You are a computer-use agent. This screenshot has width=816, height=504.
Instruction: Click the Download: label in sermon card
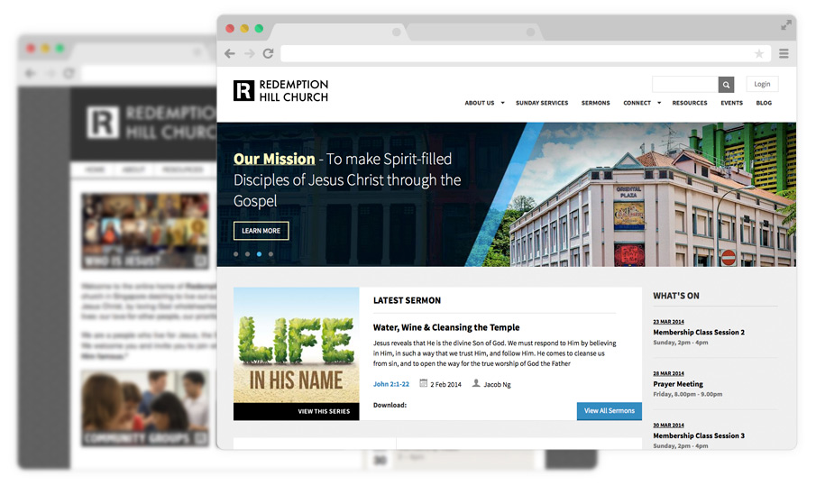tap(390, 405)
